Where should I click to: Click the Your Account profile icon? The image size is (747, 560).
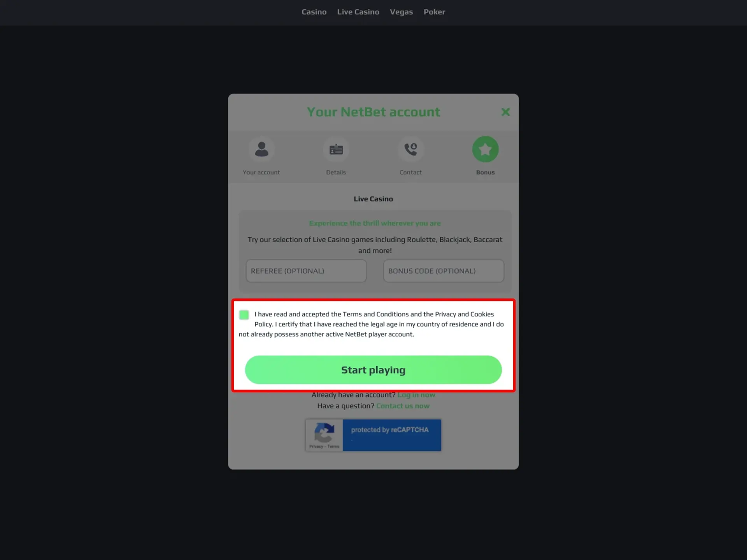[261, 149]
